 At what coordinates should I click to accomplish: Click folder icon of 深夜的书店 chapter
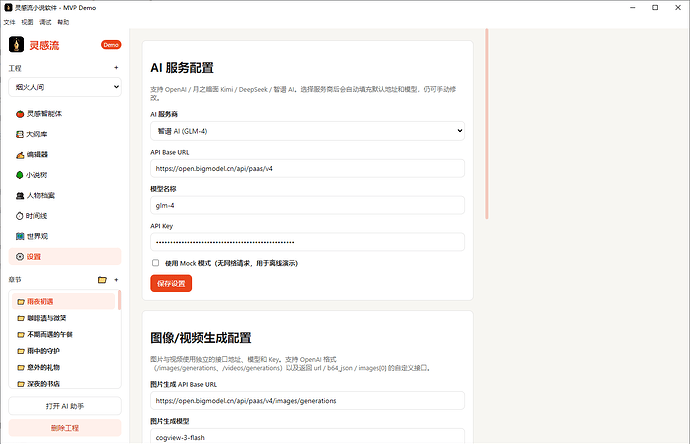(x=21, y=384)
